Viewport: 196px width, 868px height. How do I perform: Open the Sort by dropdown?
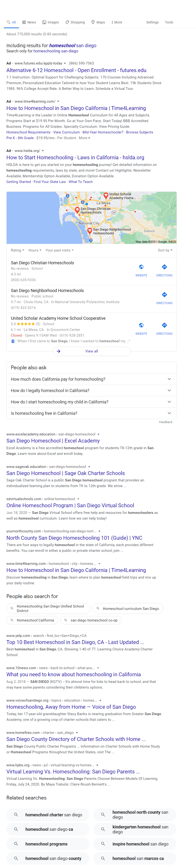[165, 250]
